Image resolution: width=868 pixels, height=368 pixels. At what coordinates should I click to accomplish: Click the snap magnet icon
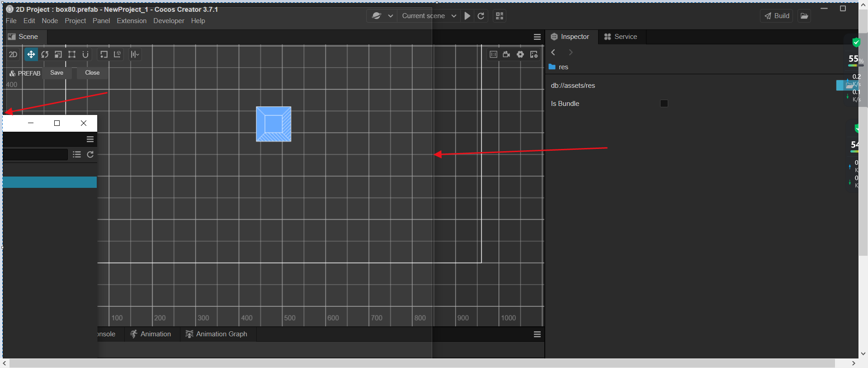tap(85, 54)
